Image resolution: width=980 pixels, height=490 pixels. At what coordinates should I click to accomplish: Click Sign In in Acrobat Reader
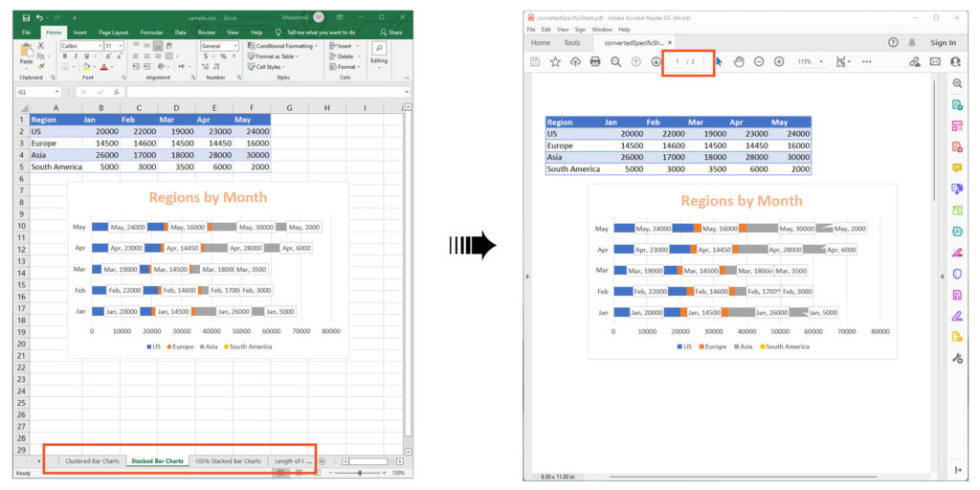pos(943,42)
